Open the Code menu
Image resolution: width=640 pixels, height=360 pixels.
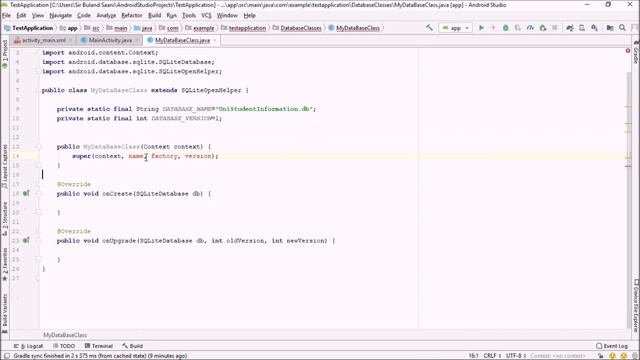point(84,16)
